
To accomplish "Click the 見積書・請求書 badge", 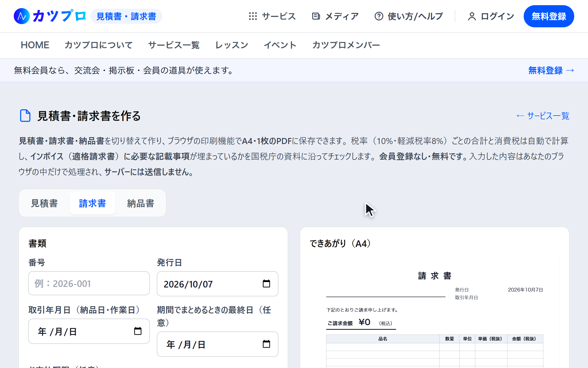I will (126, 16).
